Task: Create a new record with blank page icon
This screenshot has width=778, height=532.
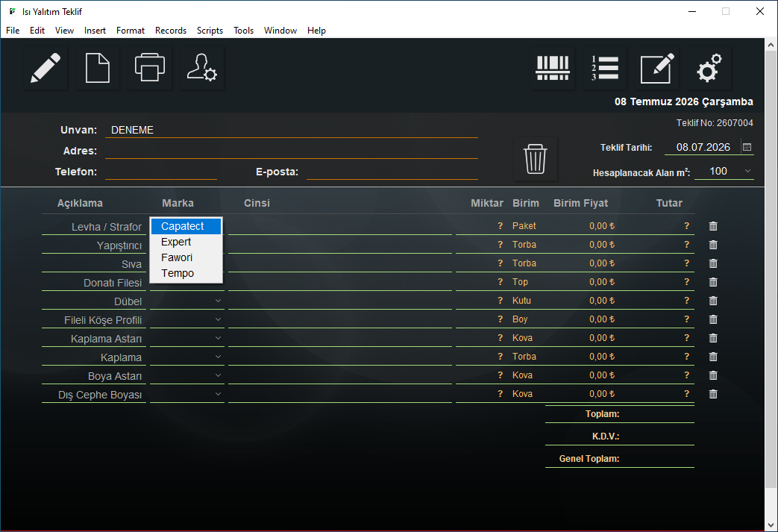Action: pos(98,68)
